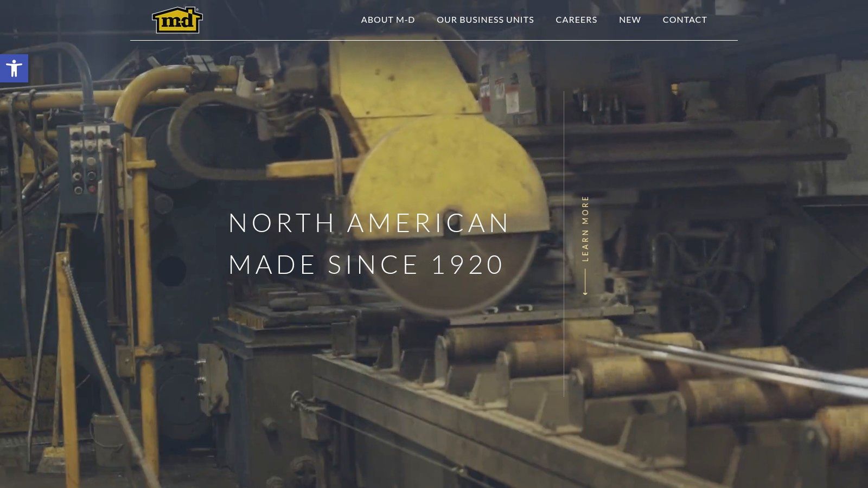Screen dimensions: 868x488
Task: Open the accessibility options widget
Action: click(14, 68)
